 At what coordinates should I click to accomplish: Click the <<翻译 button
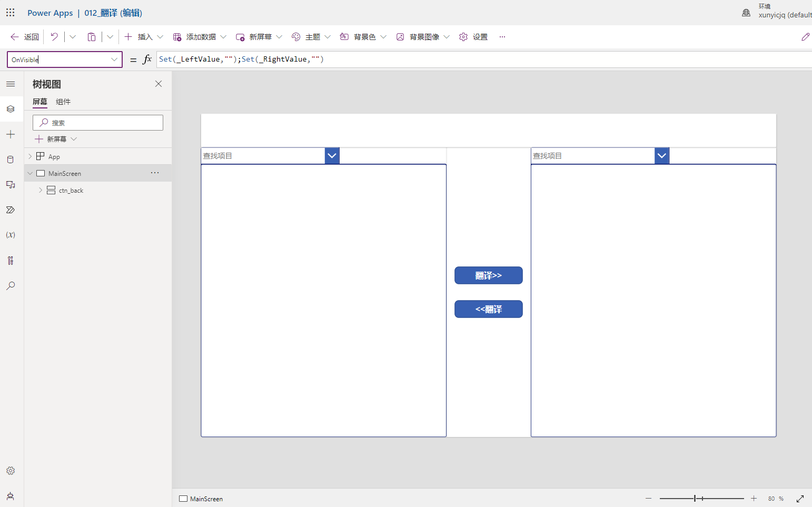pyautogui.click(x=488, y=309)
